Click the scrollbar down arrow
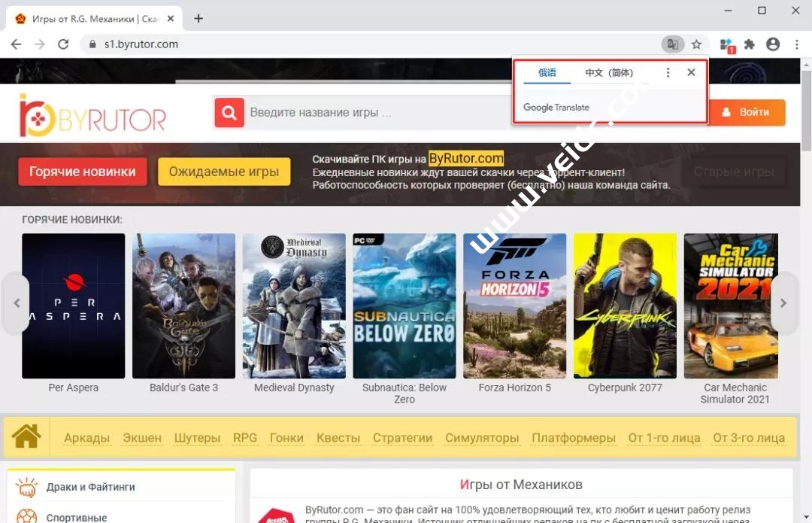The width and height of the screenshot is (812, 523). coord(806,517)
